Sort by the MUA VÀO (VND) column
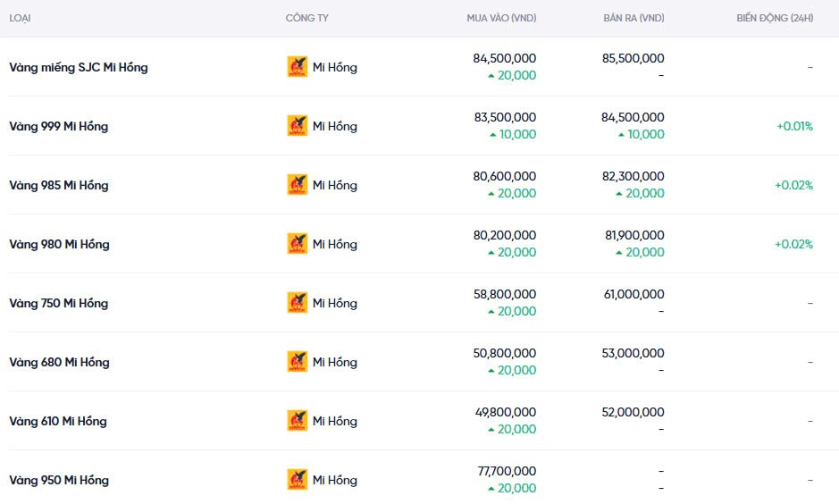839x504 pixels. click(501, 18)
